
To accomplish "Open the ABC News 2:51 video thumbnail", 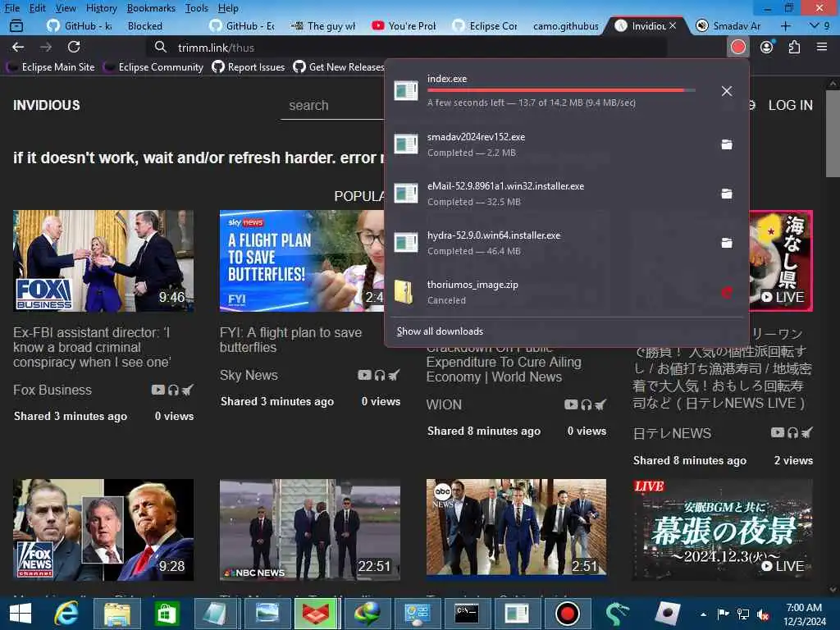I will tap(517, 530).
